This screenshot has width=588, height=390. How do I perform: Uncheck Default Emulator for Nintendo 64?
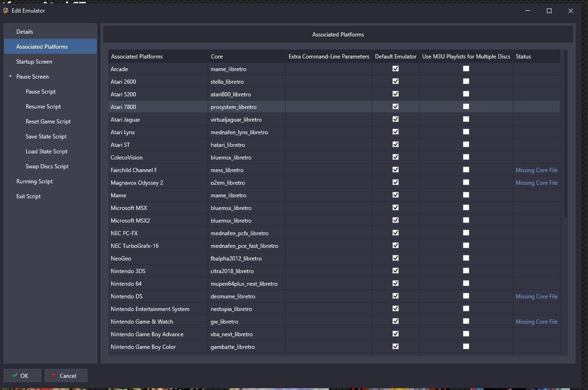[x=396, y=283]
